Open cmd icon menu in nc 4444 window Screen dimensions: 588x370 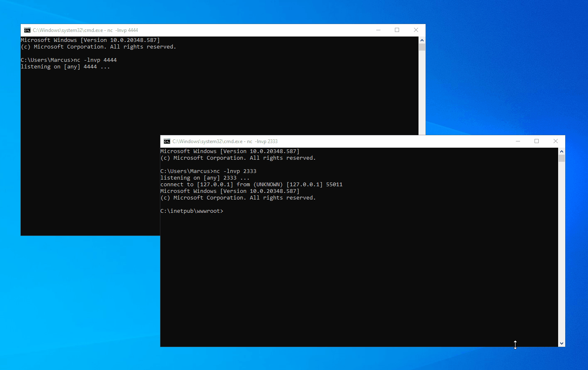(27, 30)
